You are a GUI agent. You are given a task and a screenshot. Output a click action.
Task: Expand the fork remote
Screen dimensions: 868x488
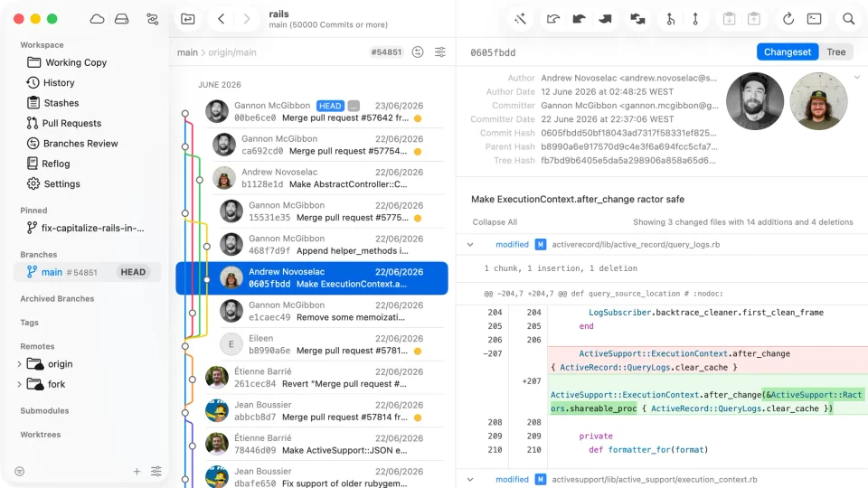pos(19,384)
